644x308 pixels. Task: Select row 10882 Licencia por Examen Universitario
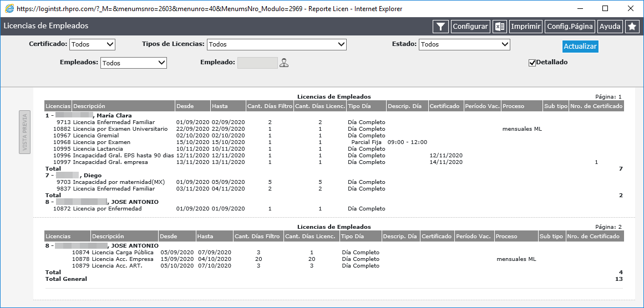(x=334, y=129)
